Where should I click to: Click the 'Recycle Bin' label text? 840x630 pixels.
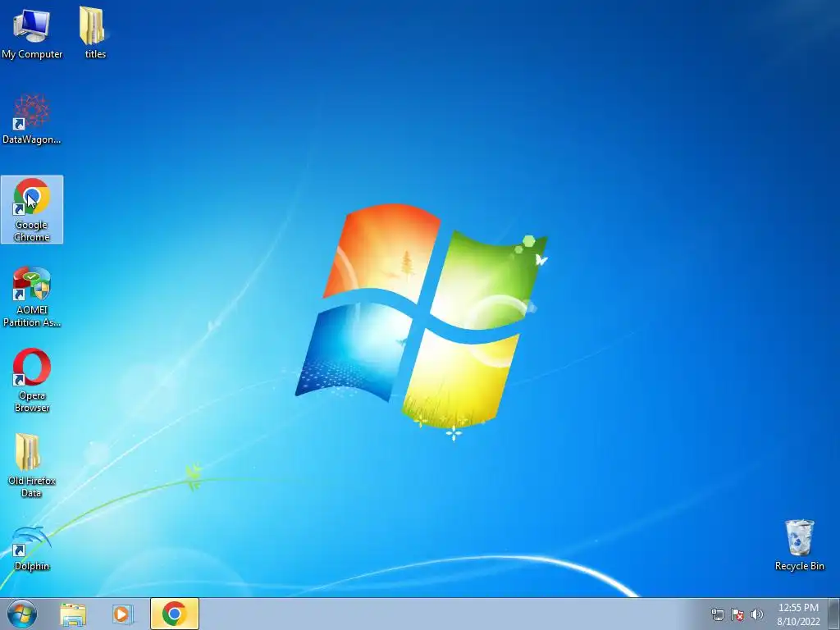coord(799,566)
